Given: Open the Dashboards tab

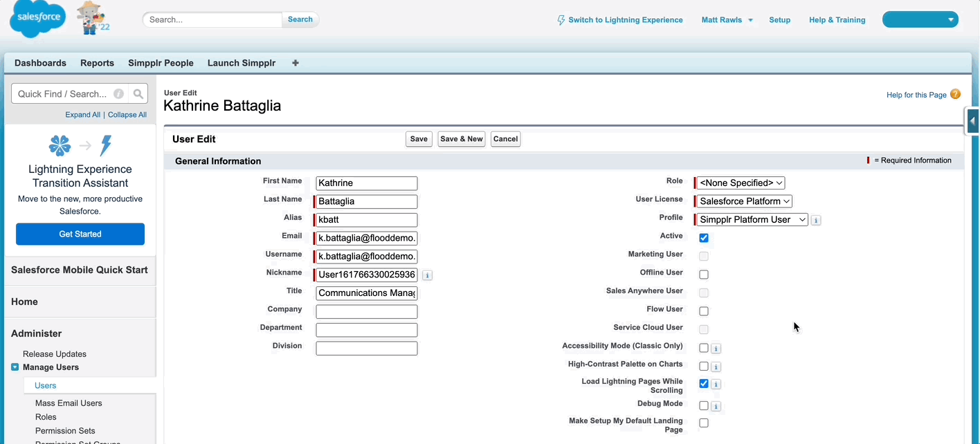Looking at the screenshot, I should [x=40, y=63].
